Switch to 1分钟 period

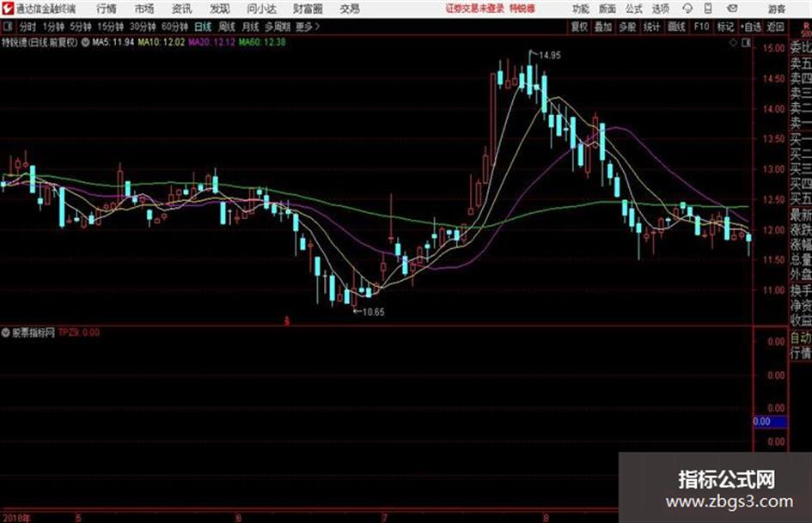[x=53, y=27]
